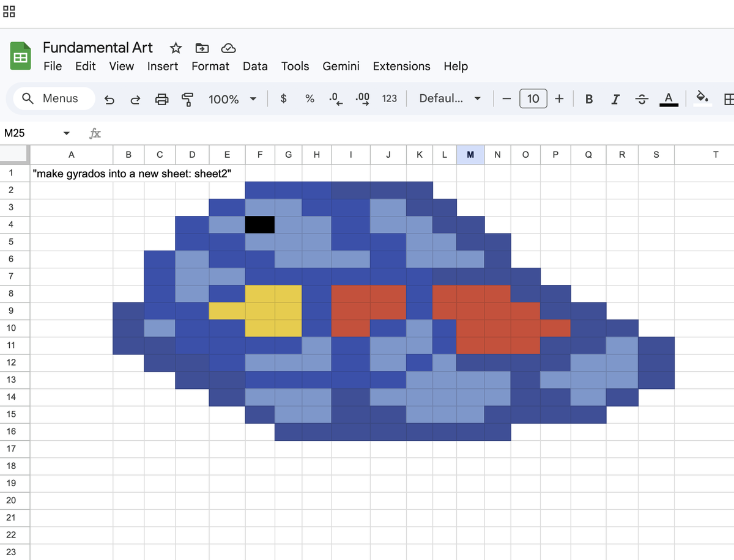Check the cloud save status icon
734x560 pixels.
(228, 48)
